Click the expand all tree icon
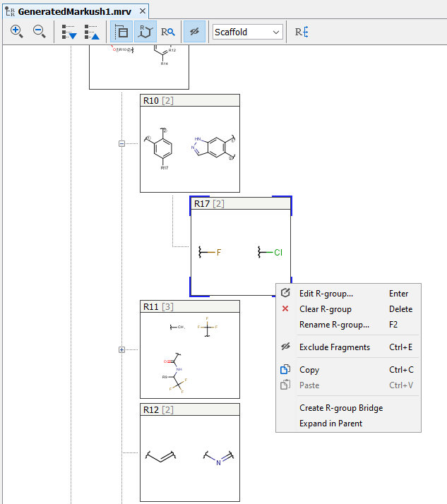The height and width of the screenshot is (504, 447). [x=69, y=32]
